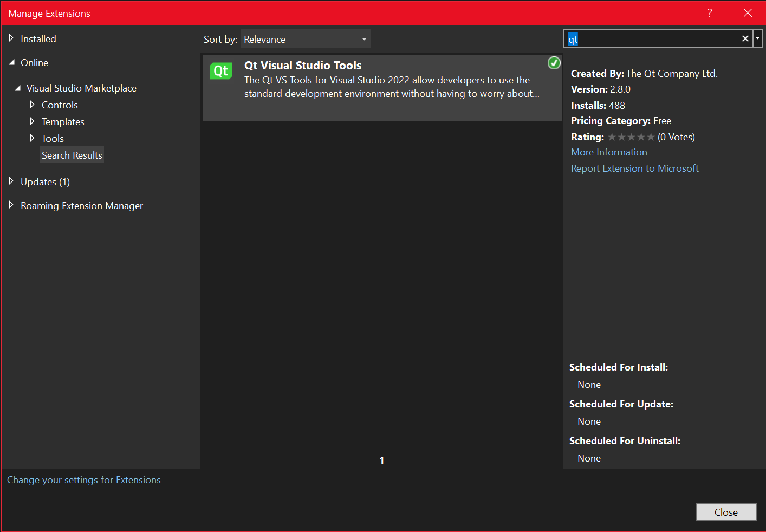Expand the Tools category
766x532 pixels.
tap(33, 138)
